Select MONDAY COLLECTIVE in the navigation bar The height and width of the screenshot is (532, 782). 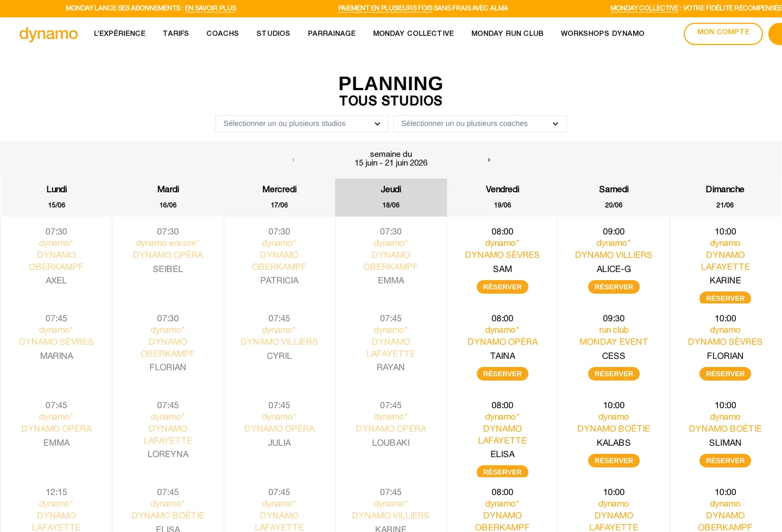[413, 34]
